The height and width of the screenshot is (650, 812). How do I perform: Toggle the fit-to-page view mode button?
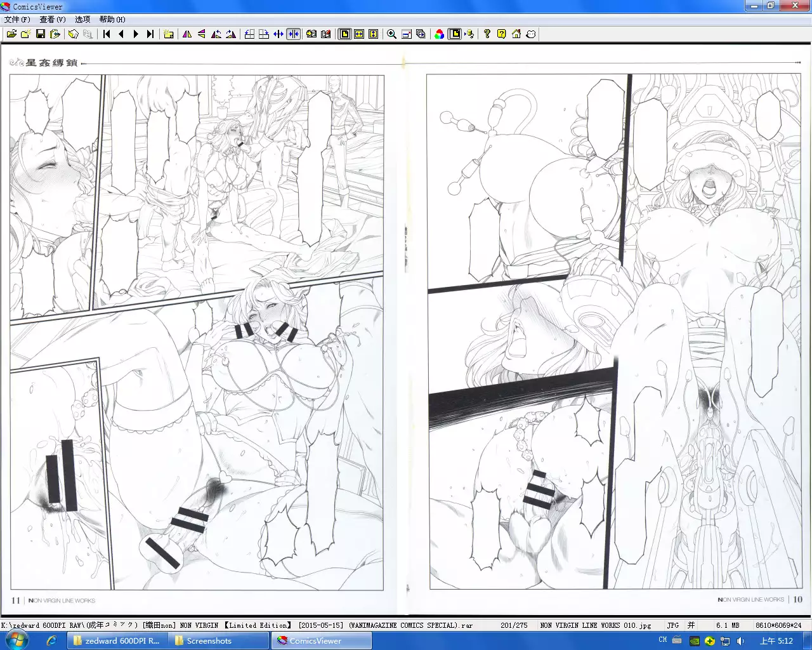click(x=344, y=34)
